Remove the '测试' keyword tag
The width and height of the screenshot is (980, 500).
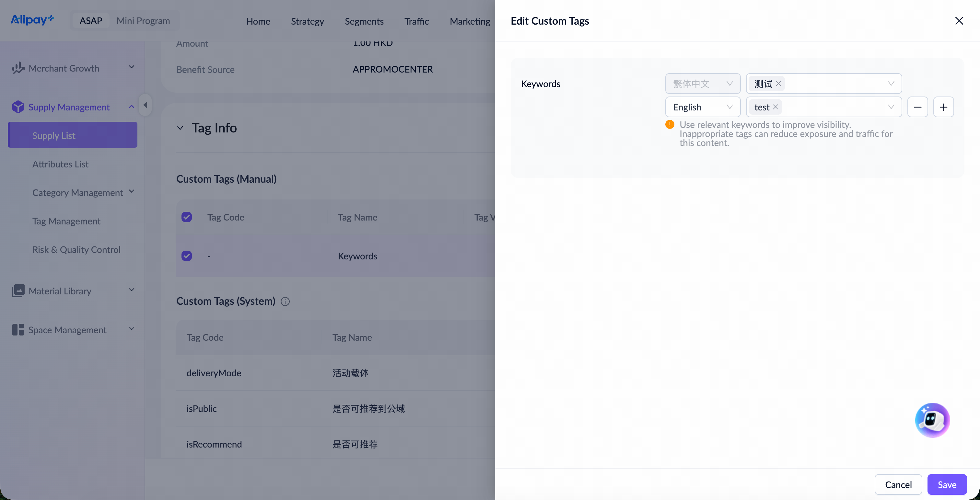(778, 84)
